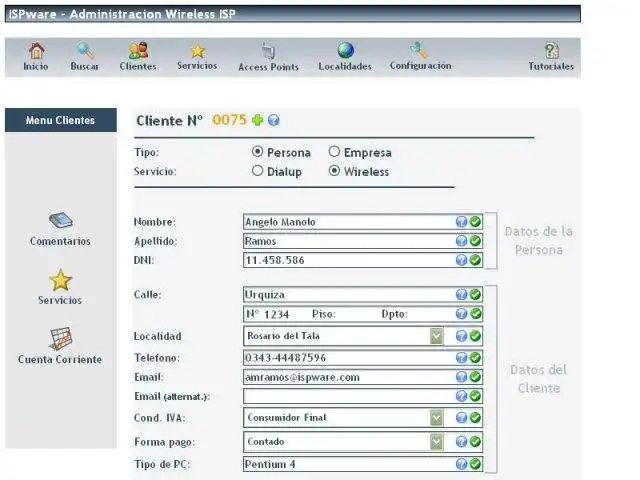The width and height of the screenshot is (640, 480).
Task: Open the Localidades globe icon
Action: click(346, 51)
